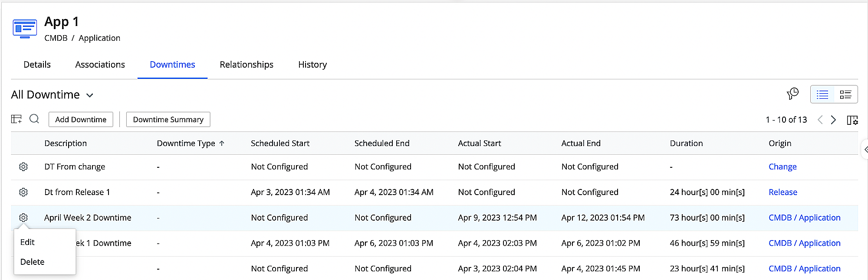
Task: Click the Add Downtime button
Action: click(81, 120)
